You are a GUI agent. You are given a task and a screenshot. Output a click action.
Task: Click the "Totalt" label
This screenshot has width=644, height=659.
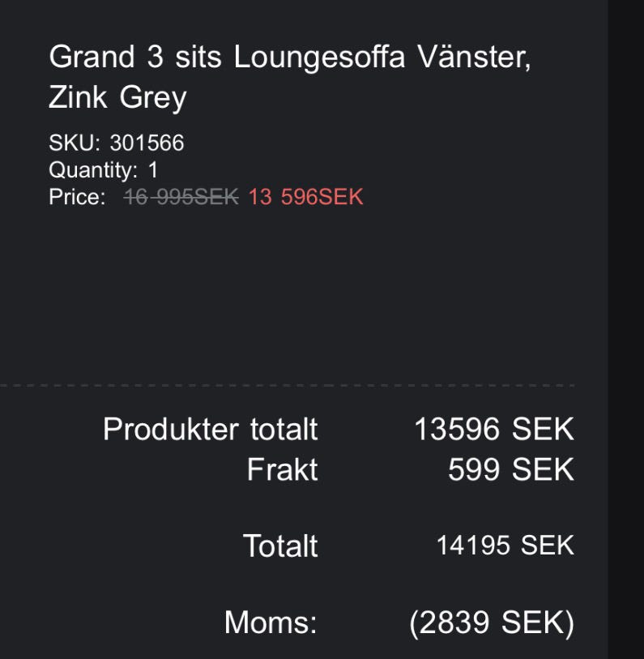pyautogui.click(x=280, y=546)
